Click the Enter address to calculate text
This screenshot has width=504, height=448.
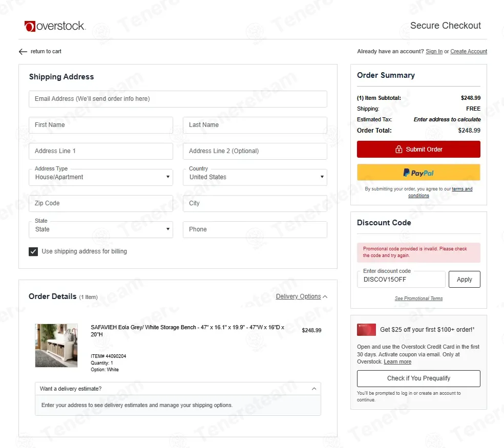click(x=447, y=120)
